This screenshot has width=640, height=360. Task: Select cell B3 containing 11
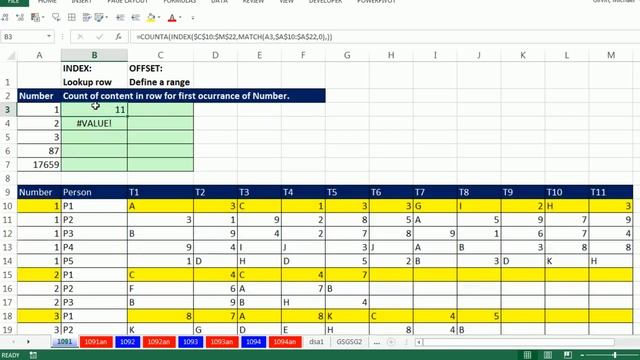(x=94, y=109)
